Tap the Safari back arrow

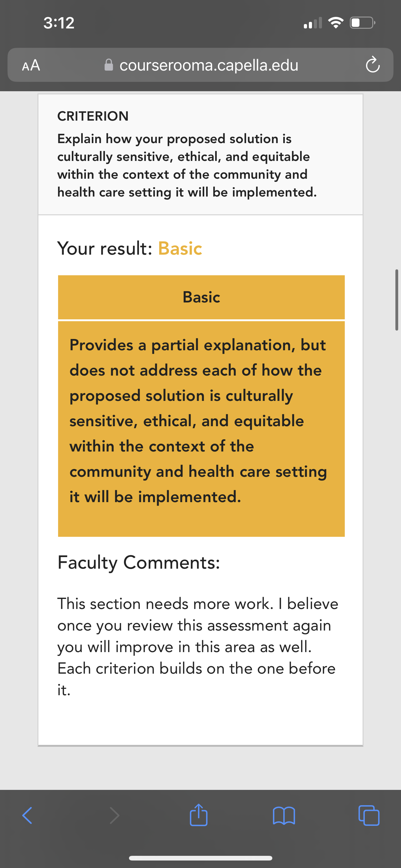[27, 815]
